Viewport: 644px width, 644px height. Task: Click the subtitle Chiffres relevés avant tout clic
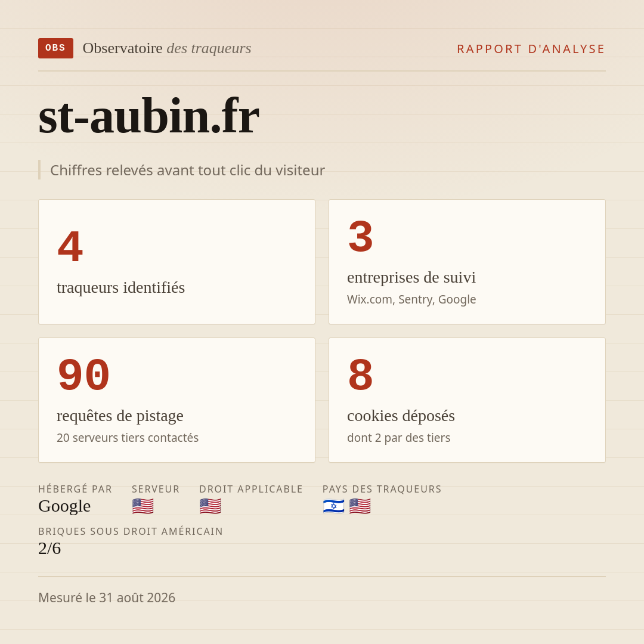[x=187, y=170]
